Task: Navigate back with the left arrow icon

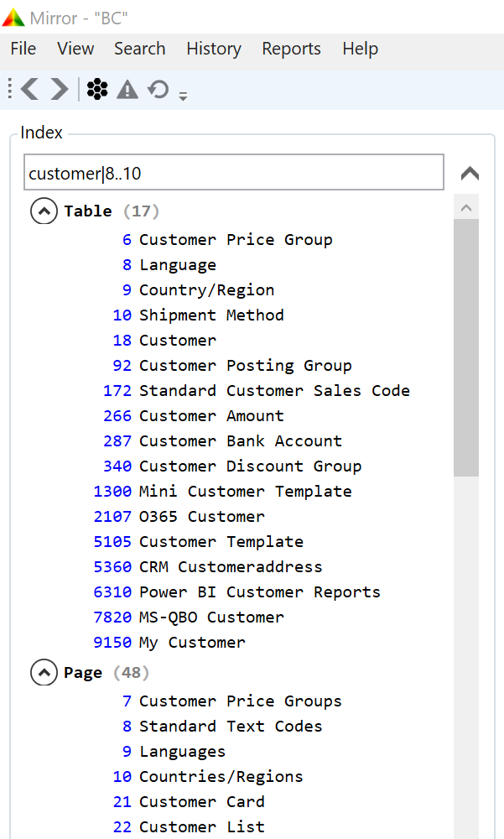Action: (x=30, y=89)
